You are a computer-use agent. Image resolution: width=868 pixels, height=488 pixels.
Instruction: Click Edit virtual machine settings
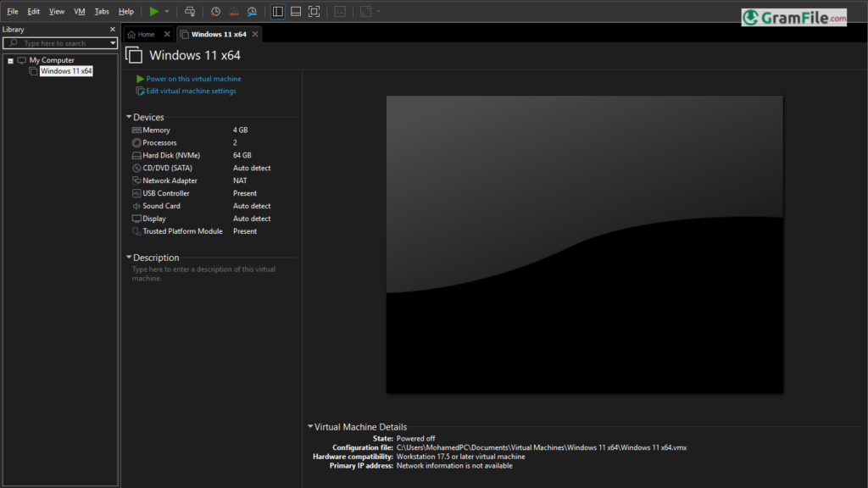pos(191,90)
